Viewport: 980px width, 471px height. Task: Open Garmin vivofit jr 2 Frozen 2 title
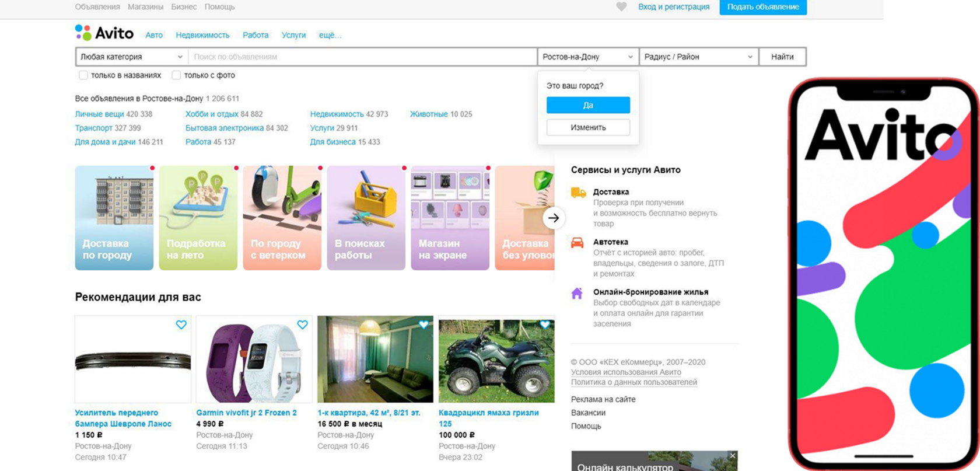click(x=246, y=413)
